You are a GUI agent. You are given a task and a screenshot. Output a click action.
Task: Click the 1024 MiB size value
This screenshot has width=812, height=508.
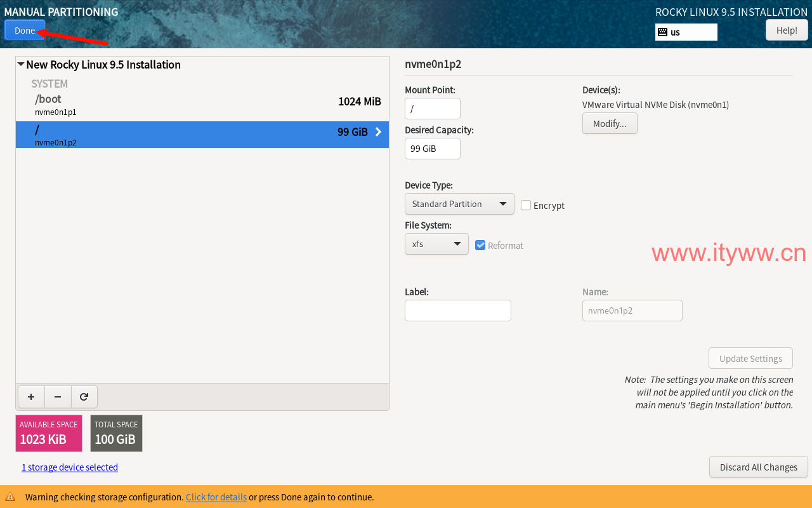(x=360, y=102)
